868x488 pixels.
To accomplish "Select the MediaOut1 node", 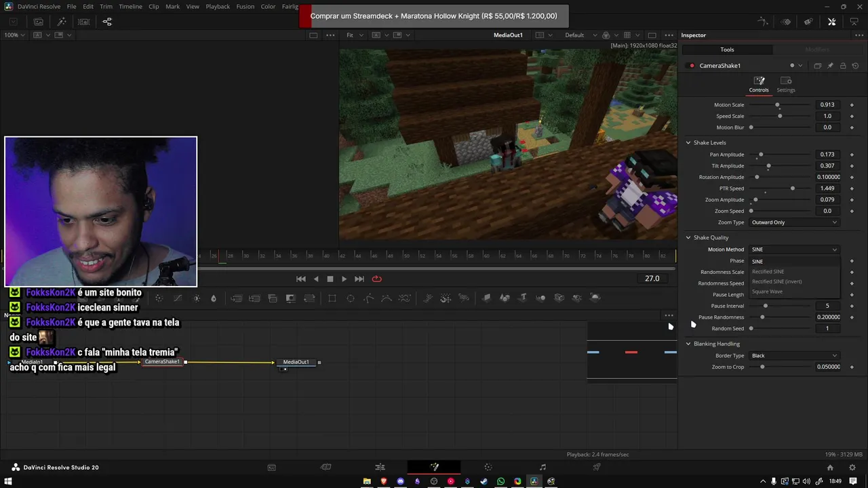I will click(x=296, y=362).
